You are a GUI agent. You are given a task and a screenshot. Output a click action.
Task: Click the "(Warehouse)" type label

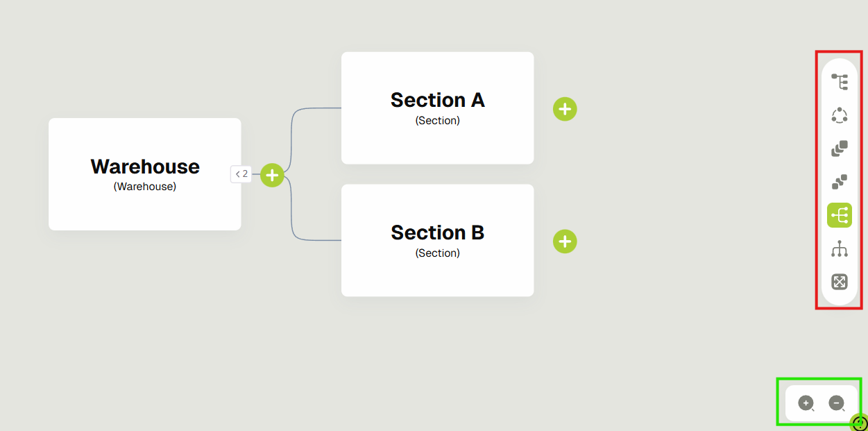[x=144, y=187]
